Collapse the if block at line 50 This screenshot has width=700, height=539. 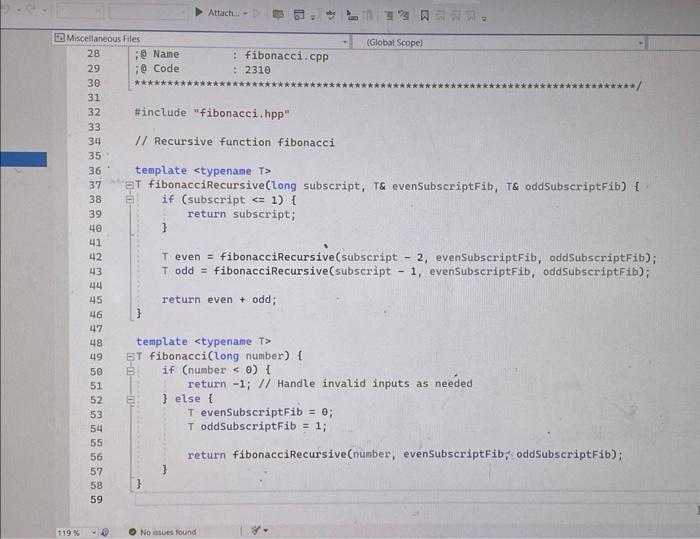coord(130,370)
